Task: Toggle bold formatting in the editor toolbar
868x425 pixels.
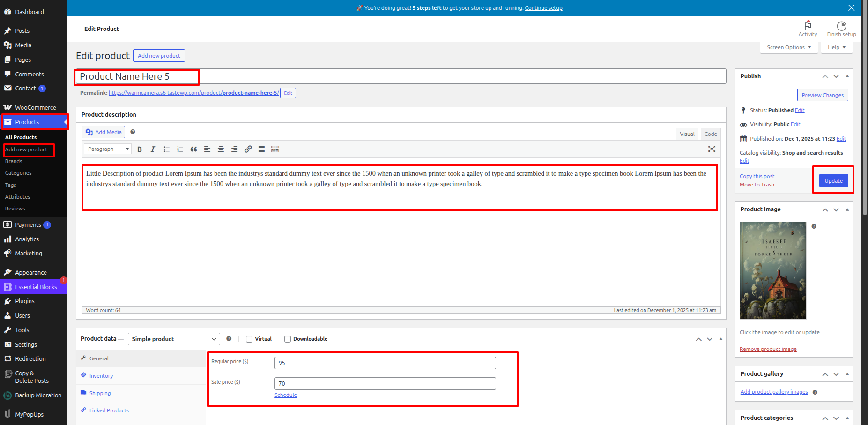Action: pos(140,149)
